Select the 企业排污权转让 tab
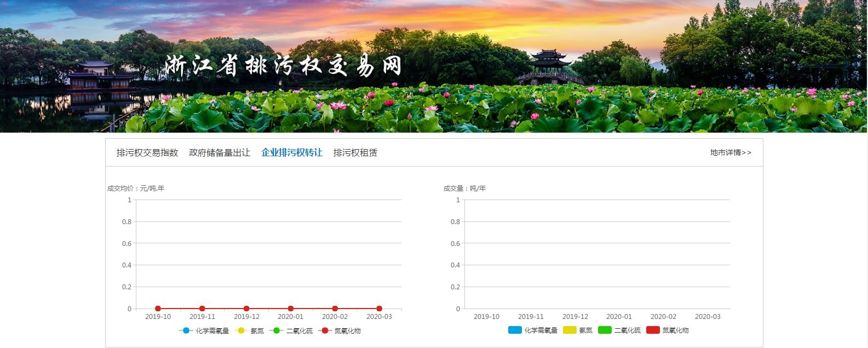Screen dimensions: 868x348 (x=292, y=153)
